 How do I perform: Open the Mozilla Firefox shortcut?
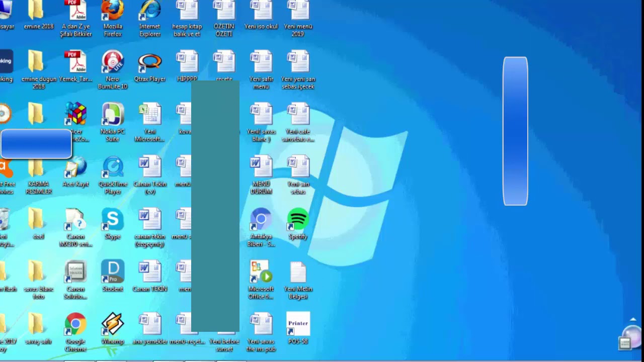click(x=113, y=19)
